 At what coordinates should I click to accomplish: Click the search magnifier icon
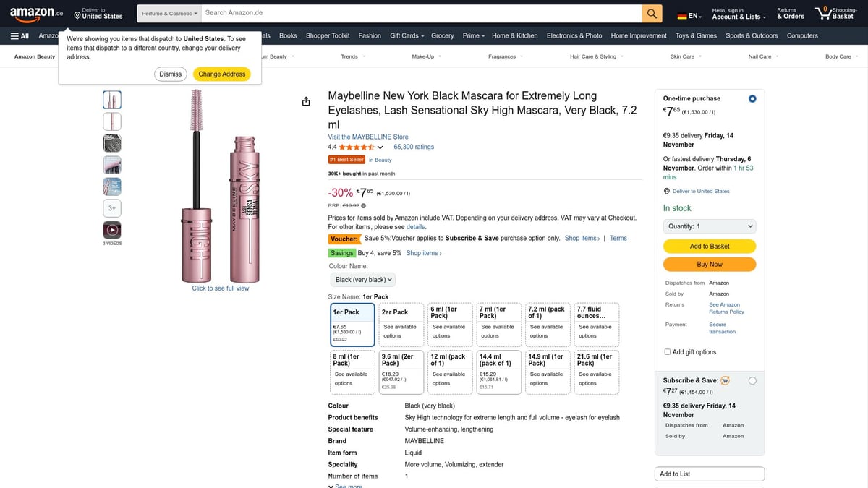(x=650, y=12)
